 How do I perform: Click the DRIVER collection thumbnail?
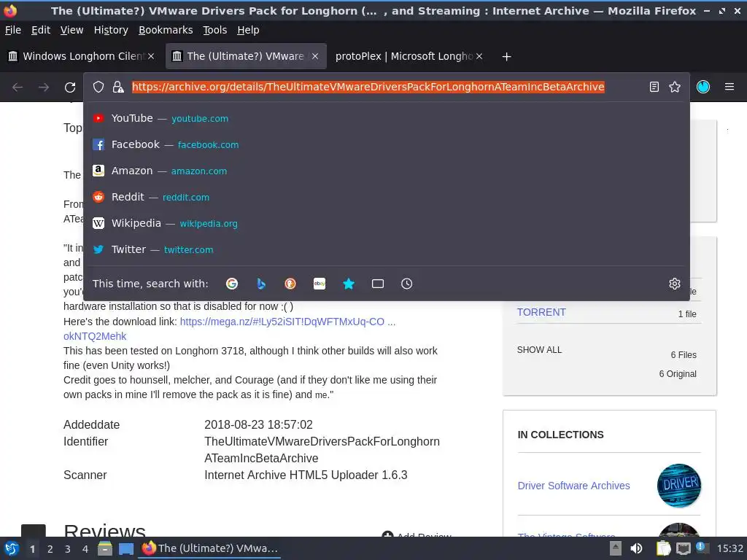(679, 485)
